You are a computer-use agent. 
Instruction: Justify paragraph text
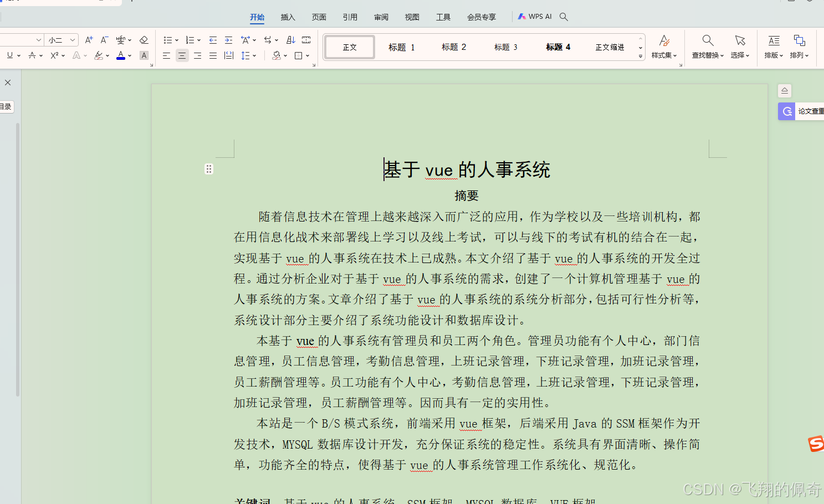point(213,55)
